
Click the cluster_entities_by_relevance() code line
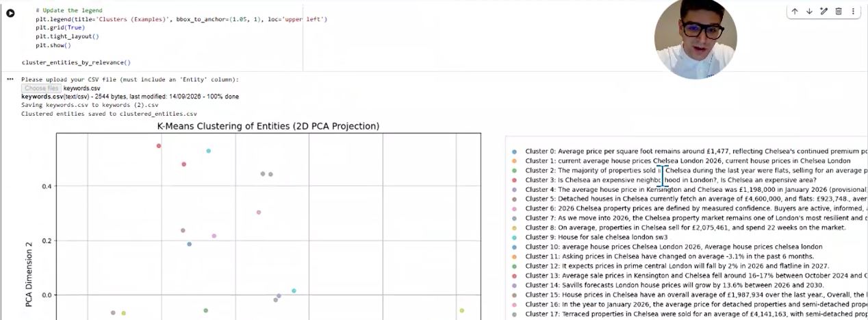coord(76,62)
